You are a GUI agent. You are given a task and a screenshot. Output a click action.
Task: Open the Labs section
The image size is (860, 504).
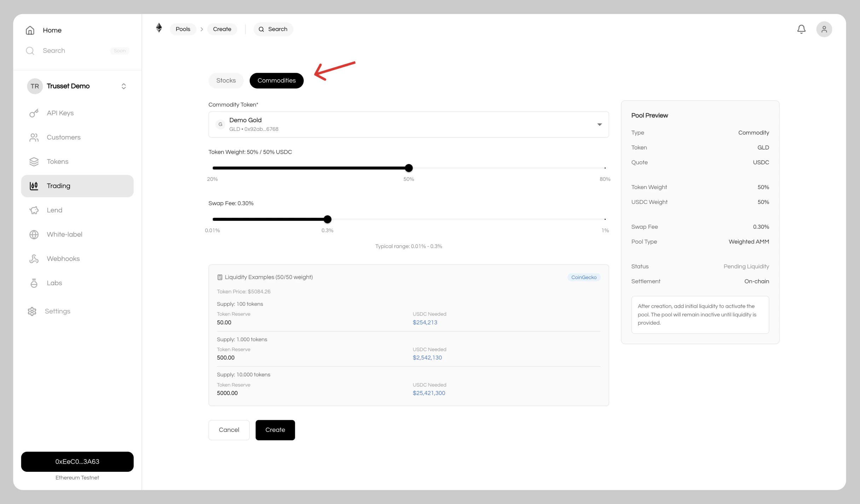(54, 283)
